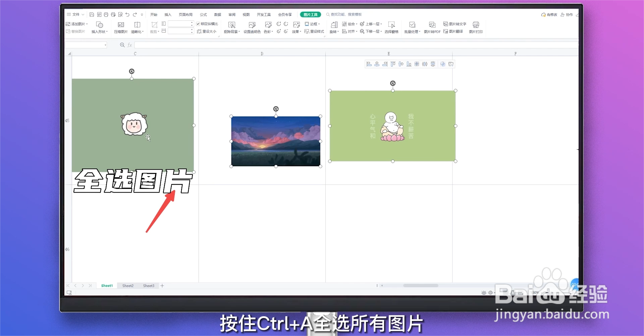Expand the 旋转 rotate dropdown
644x336 pixels.
338,32
